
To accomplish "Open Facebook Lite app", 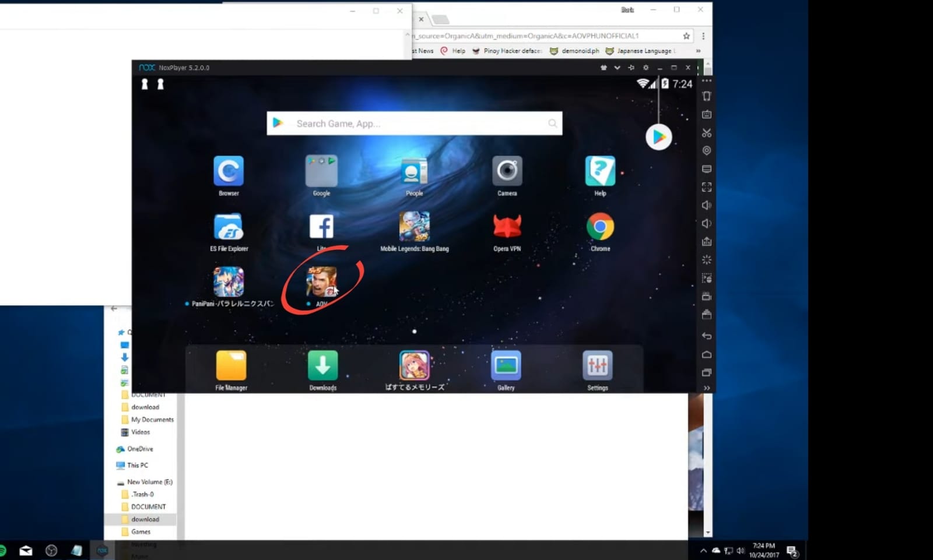I will [321, 227].
